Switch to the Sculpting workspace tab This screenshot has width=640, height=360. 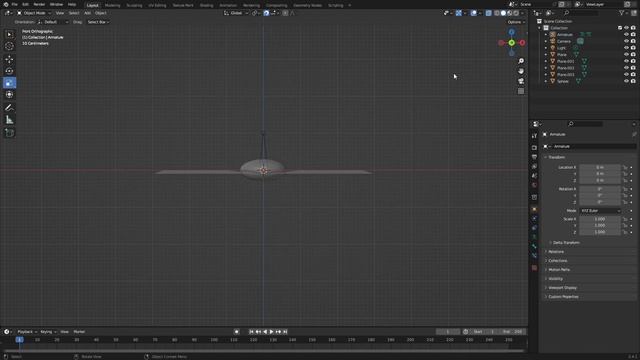[134, 5]
